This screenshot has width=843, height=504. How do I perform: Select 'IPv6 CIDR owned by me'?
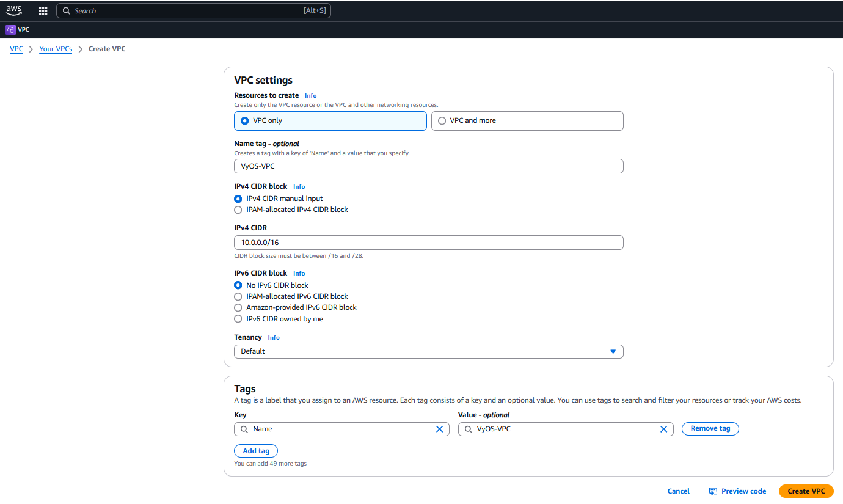[x=238, y=319]
